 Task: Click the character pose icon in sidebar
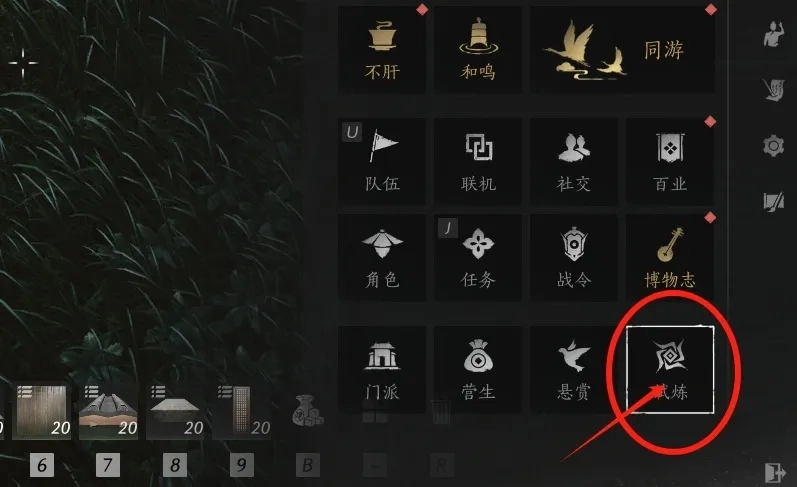pyautogui.click(x=774, y=35)
